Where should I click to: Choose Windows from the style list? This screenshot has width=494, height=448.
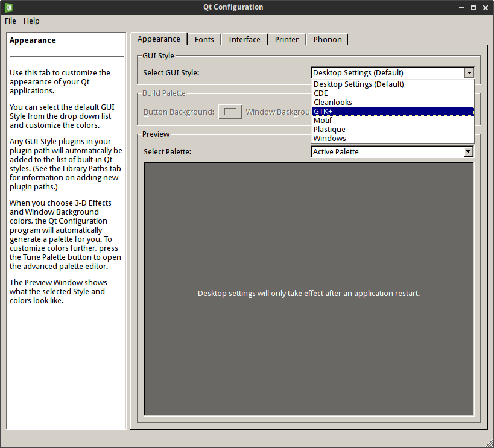point(329,139)
